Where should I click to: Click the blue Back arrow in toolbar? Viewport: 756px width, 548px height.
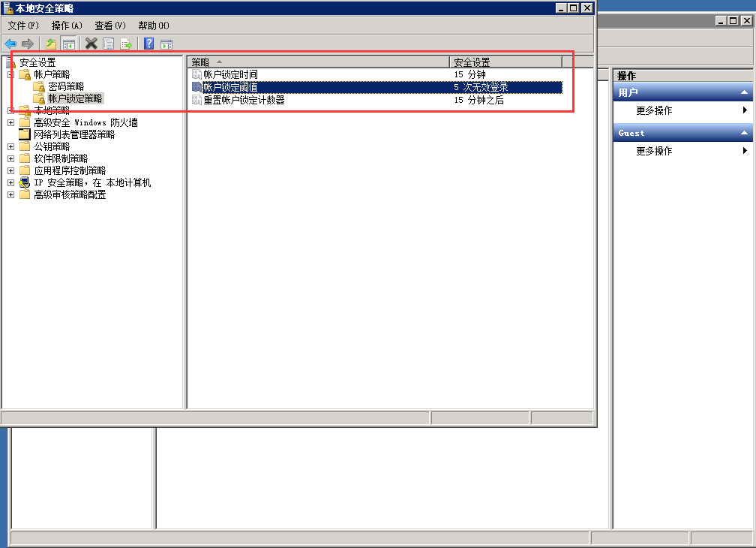click(x=10, y=44)
